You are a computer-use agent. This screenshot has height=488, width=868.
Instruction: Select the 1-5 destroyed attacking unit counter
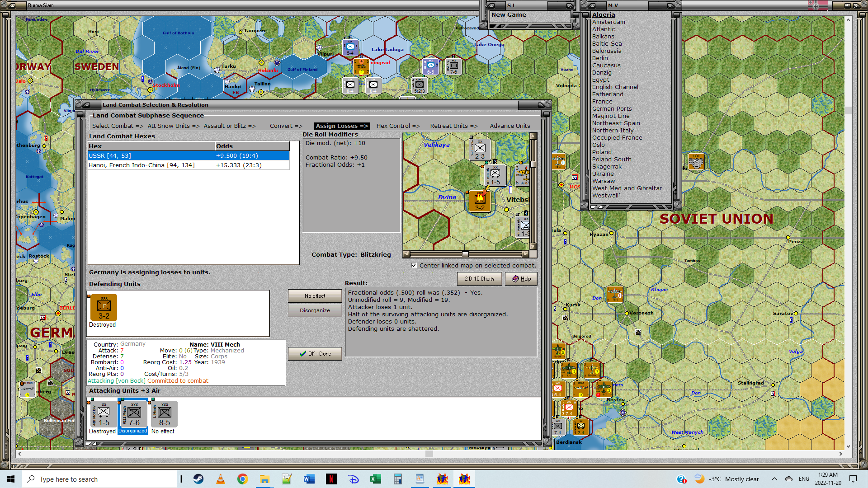(x=104, y=414)
